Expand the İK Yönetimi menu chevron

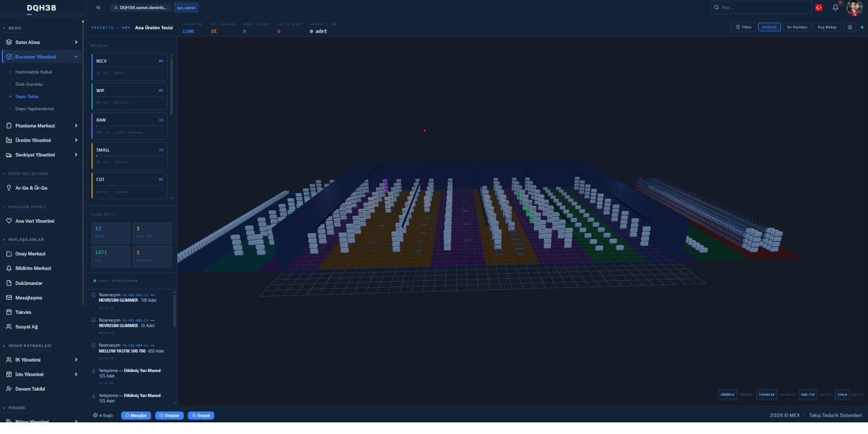point(76,360)
